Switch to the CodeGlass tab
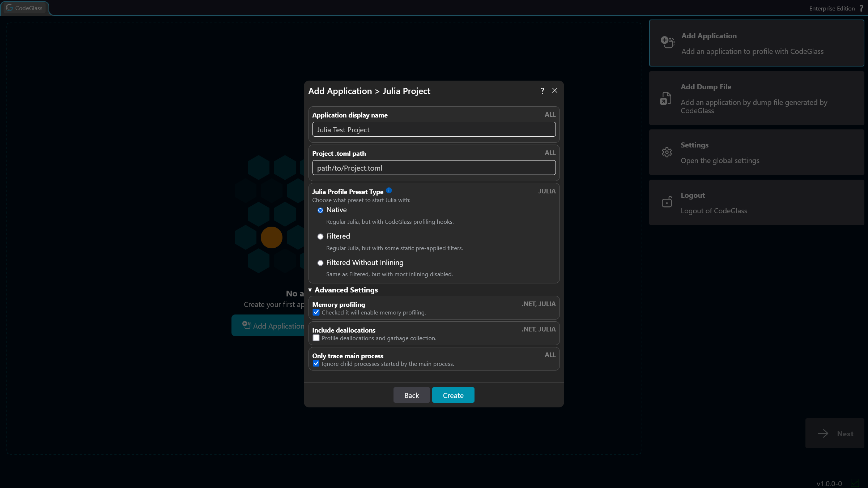 25,8
